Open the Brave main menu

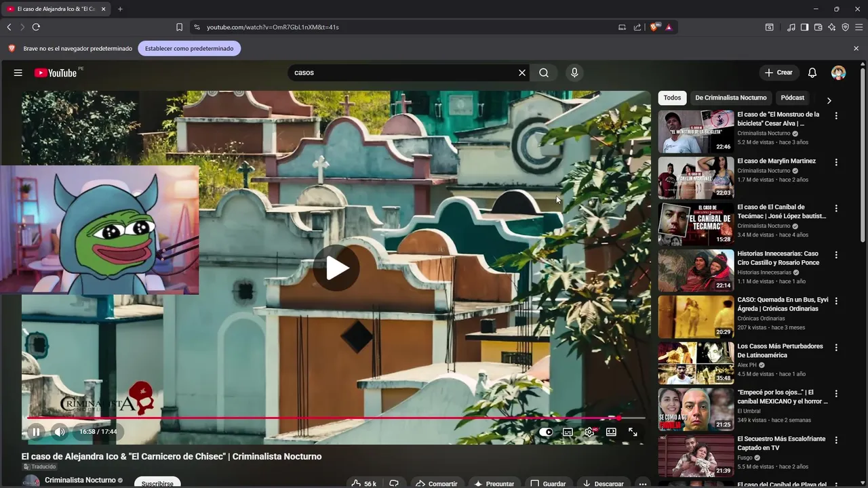point(859,27)
